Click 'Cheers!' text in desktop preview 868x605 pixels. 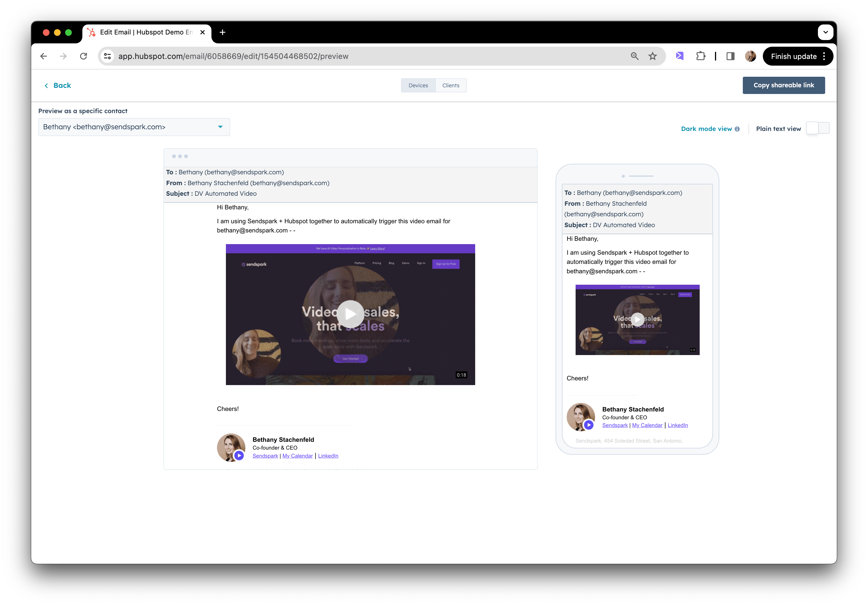pos(228,409)
